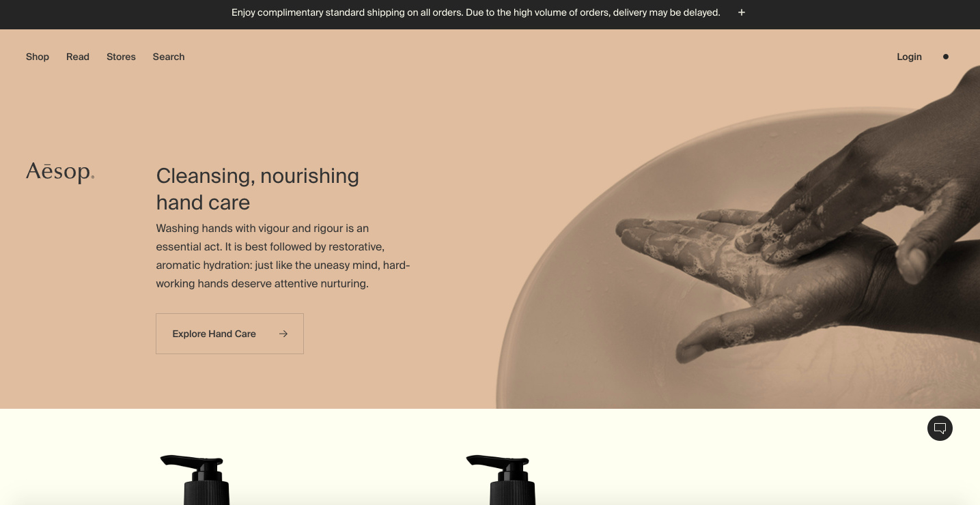The height and width of the screenshot is (505, 980).
Task: Open the Shop menu
Action: click(x=38, y=57)
